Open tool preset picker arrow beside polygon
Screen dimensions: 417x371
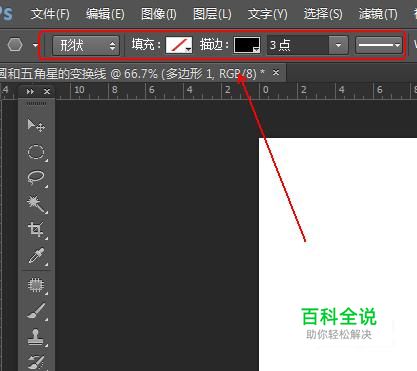[x=35, y=45]
